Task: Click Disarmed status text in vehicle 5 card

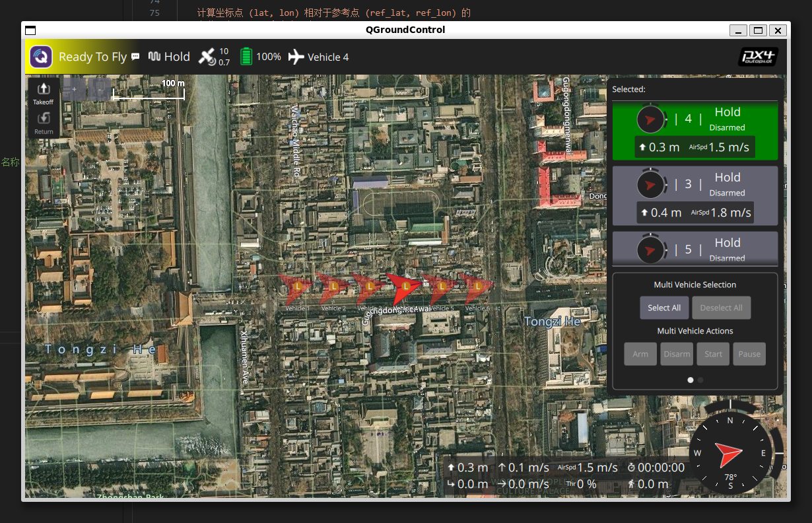Action: click(727, 258)
